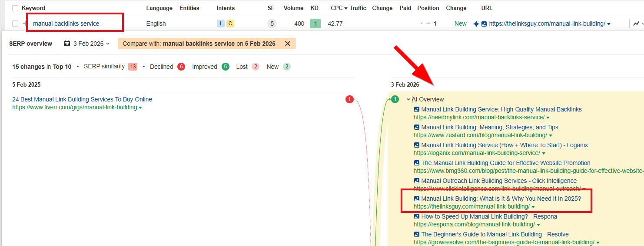
Task: Click the plus icon before manual backlinks service
Action: [x=25, y=24]
